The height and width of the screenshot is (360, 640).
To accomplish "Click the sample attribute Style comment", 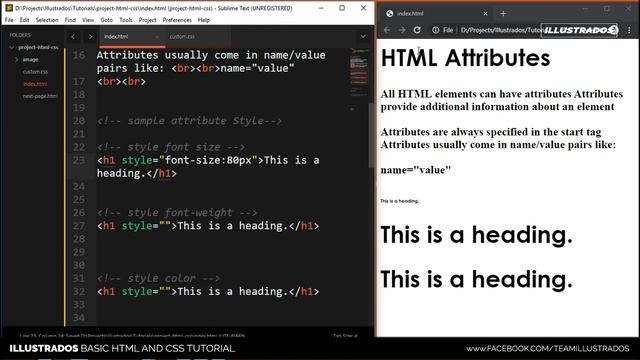I will [189, 121].
